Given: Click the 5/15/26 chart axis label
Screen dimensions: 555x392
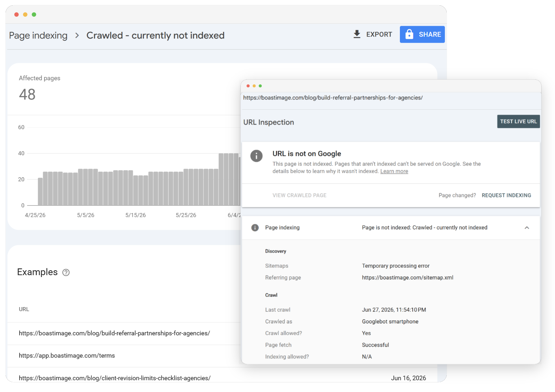Looking at the screenshot, I should [135, 215].
